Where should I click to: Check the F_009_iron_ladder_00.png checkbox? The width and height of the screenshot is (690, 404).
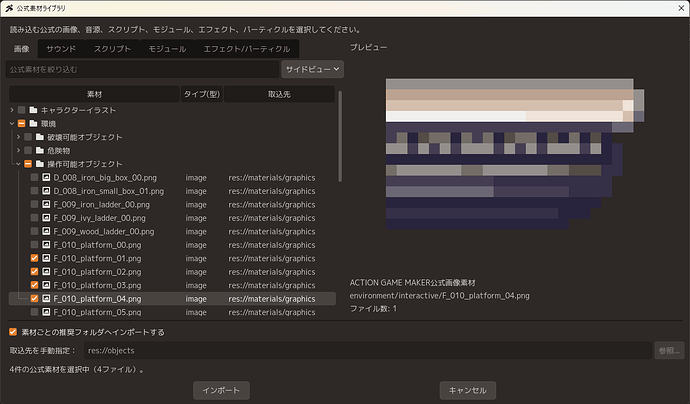click(34, 204)
